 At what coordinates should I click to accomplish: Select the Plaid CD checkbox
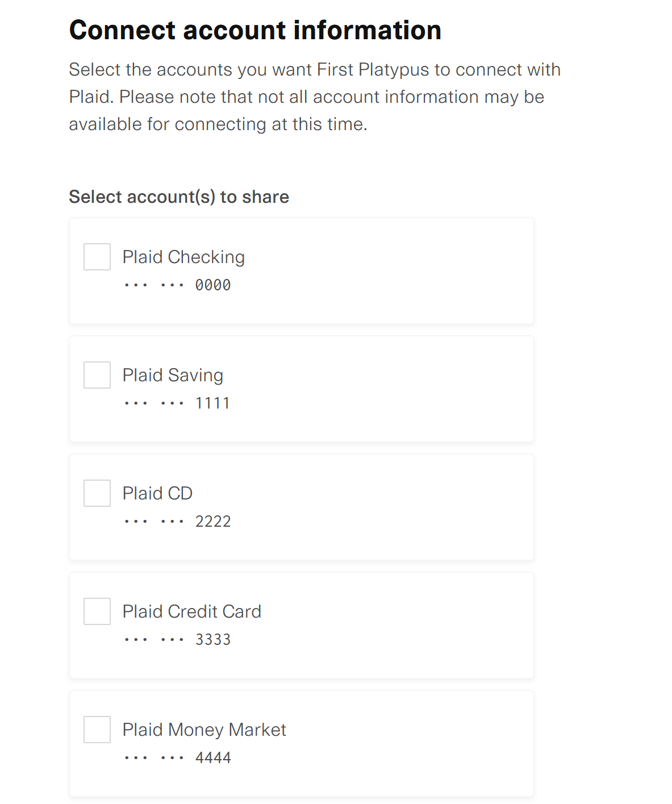[97, 493]
